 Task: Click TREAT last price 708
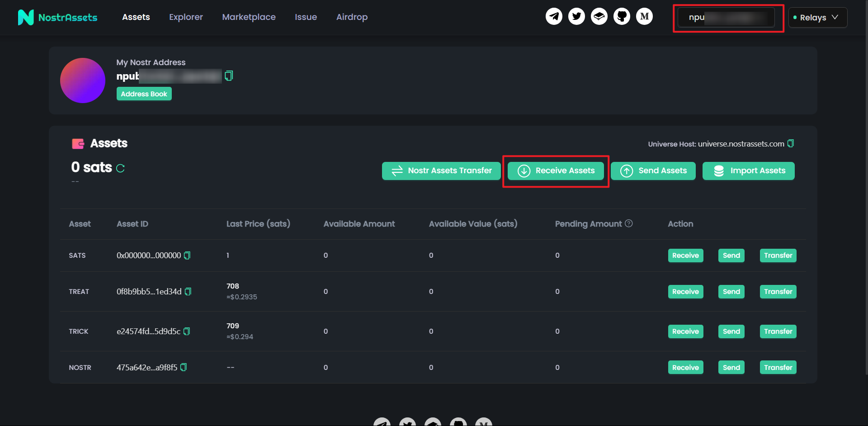[233, 286]
